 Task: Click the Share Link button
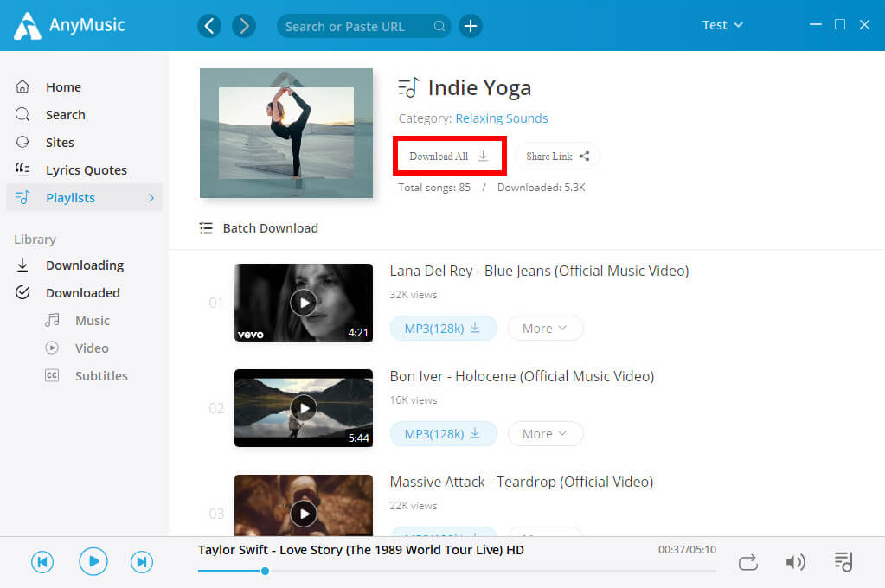pyautogui.click(x=557, y=157)
